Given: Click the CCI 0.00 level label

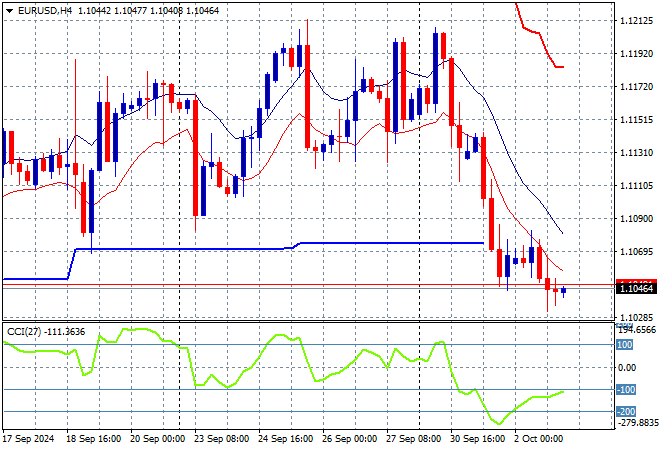Looking at the screenshot, I should click(628, 367).
